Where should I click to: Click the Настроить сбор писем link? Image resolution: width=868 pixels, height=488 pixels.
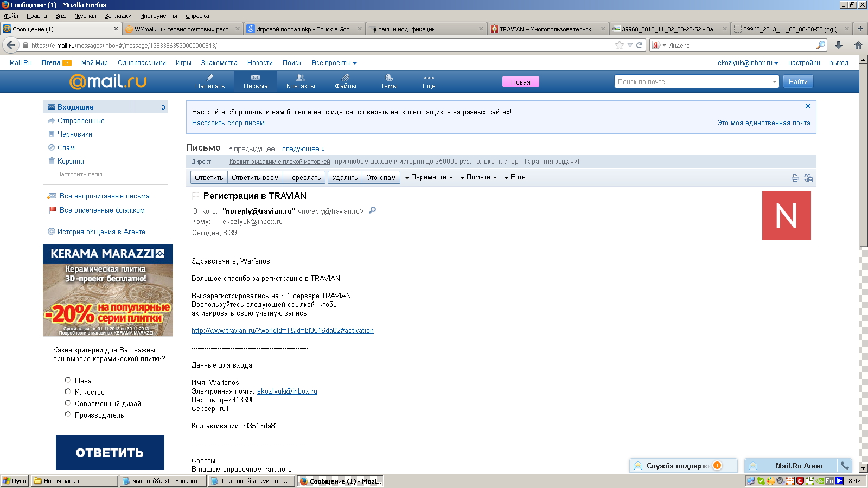click(228, 123)
